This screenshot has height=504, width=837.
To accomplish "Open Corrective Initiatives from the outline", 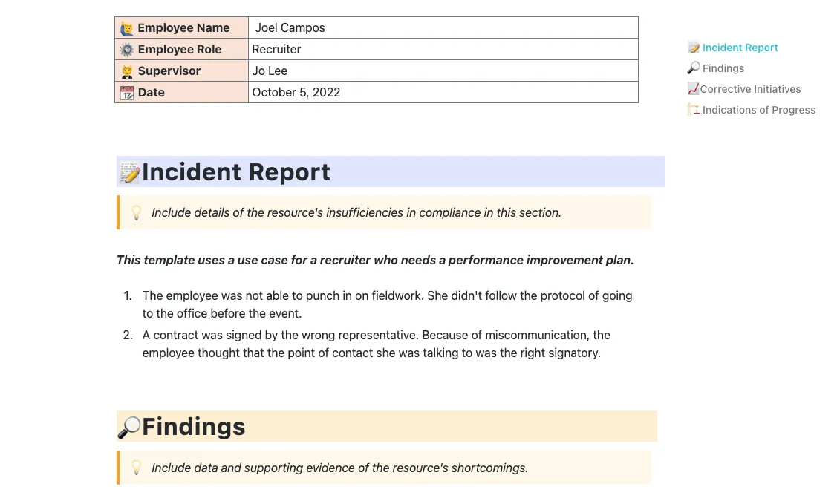I will click(x=750, y=89).
